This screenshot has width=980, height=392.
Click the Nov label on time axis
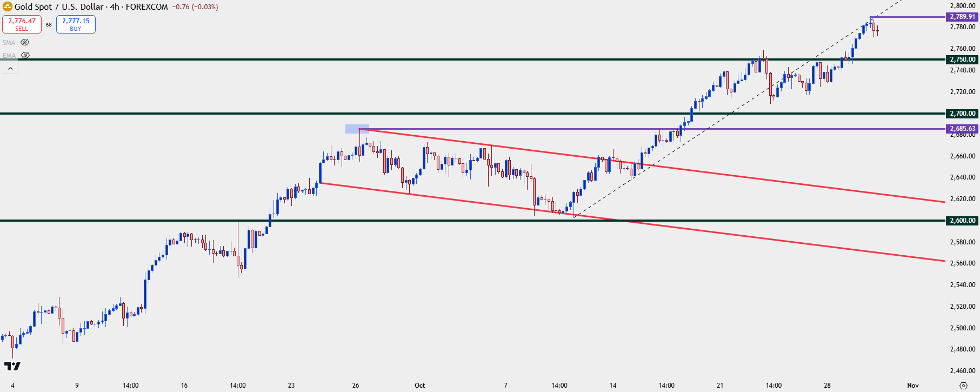[913, 386]
